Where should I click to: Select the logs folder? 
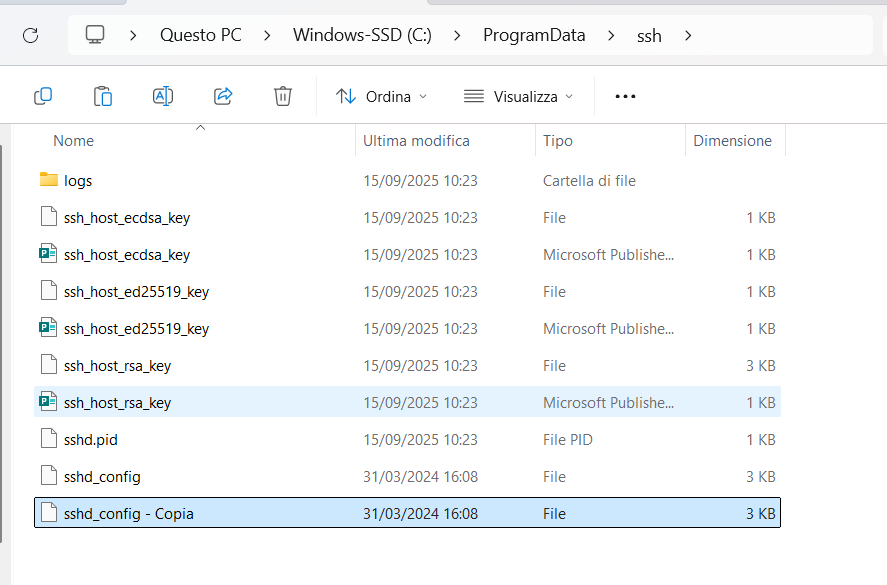[x=78, y=181]
